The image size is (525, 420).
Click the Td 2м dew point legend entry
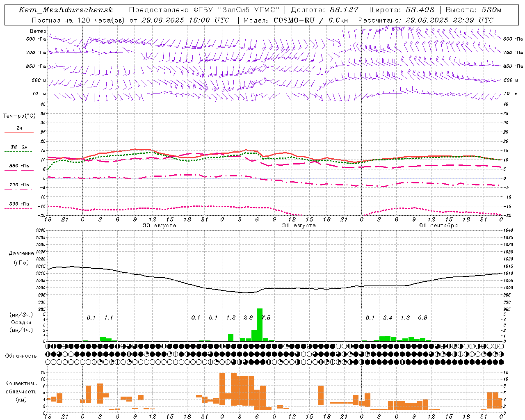(19, 147)
